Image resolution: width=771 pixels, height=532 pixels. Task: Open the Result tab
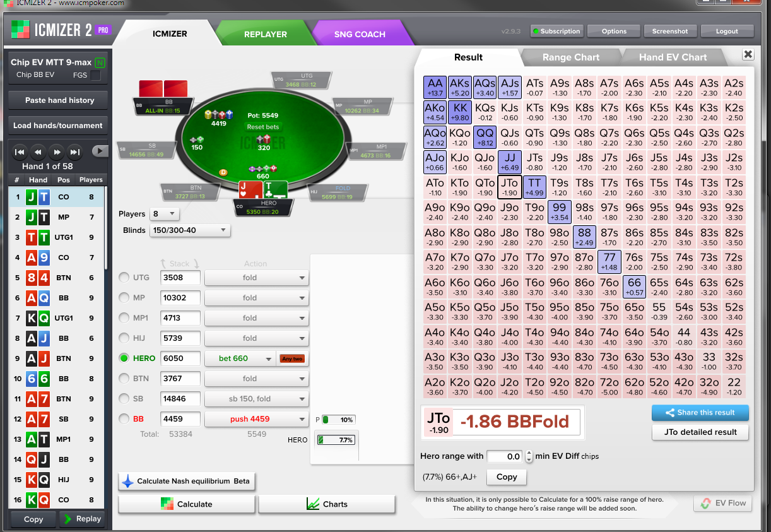pos(468,57)
